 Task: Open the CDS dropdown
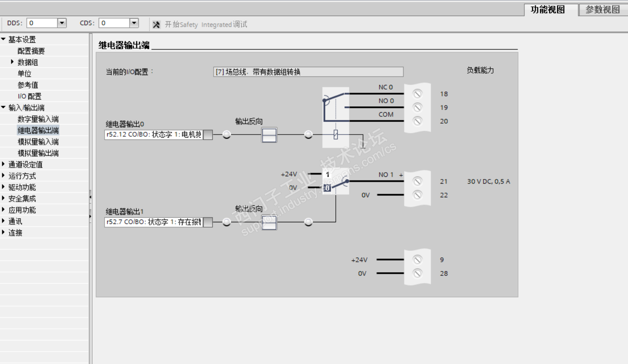click(x=134, y=23)
